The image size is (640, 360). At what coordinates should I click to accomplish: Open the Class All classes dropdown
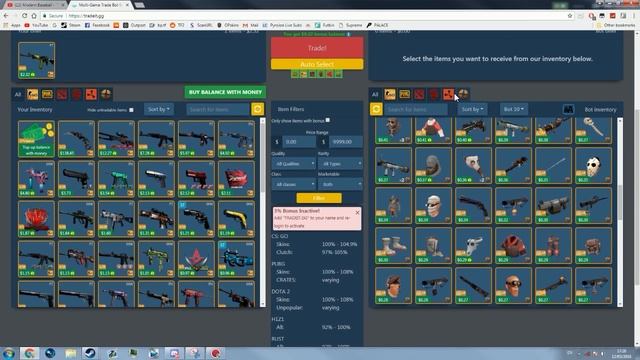[x=293, y=184]
